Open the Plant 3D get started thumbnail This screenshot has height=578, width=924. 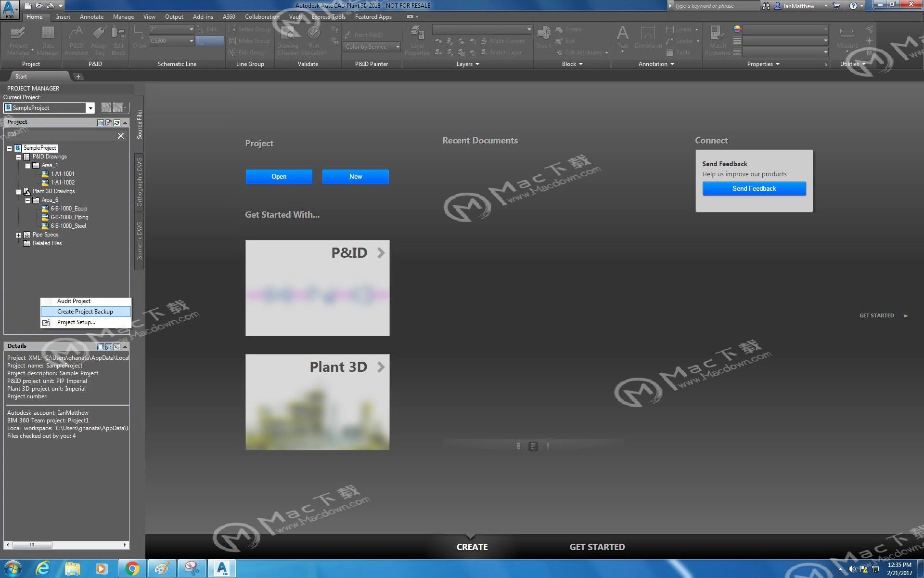(318, 402)
